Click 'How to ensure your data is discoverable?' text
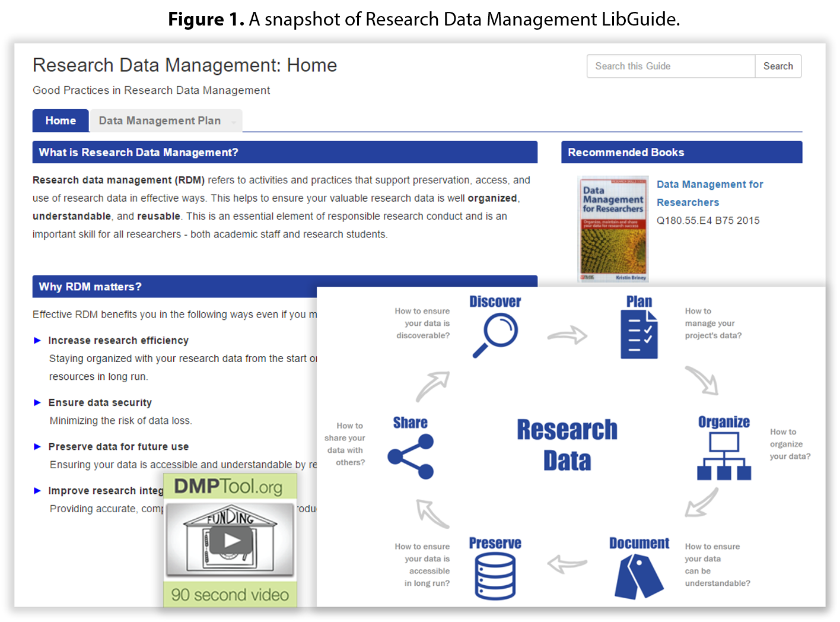The width and height of the screenshot is (840, 622). (x=422, y=323)
